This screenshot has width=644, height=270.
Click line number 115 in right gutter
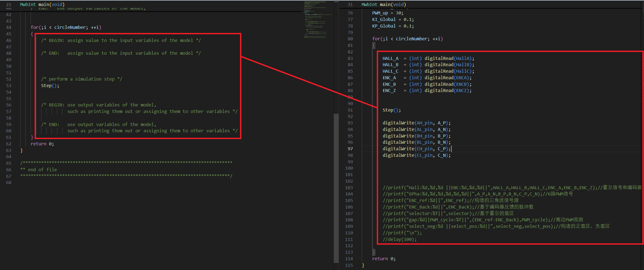[x=349, y=265]
